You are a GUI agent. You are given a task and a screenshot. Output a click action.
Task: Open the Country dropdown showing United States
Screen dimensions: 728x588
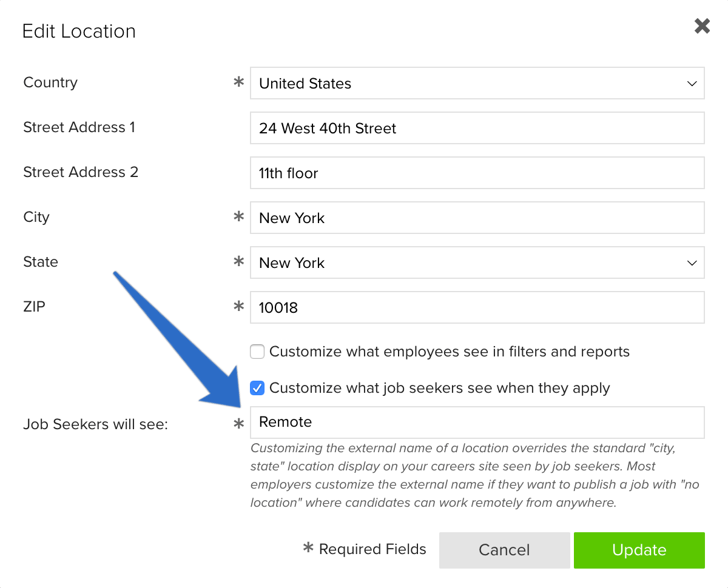(477, 83)
